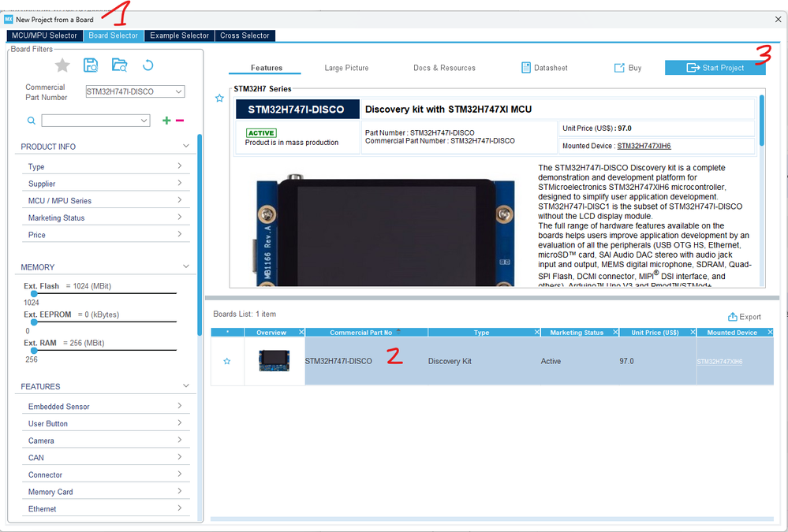Screen dimensions: 788x532
Task: Expand the Price filter
Action: click(x=106, y=235)
